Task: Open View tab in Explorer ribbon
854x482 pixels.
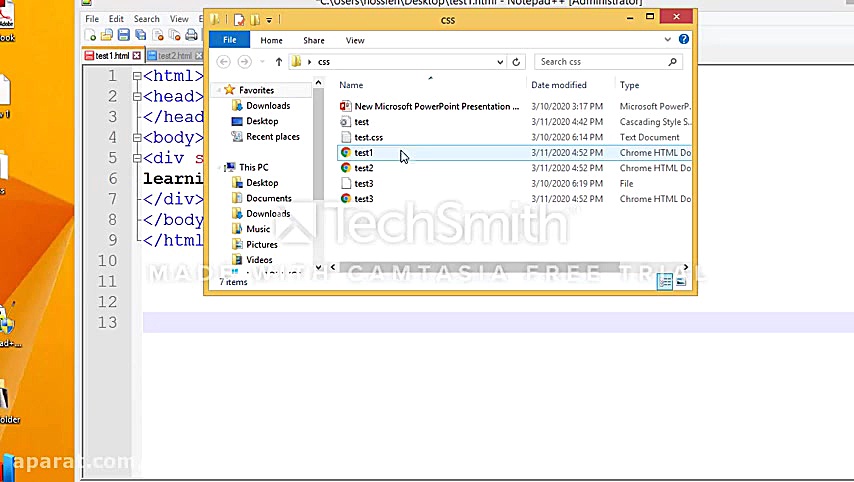Action: coord(355,40)
